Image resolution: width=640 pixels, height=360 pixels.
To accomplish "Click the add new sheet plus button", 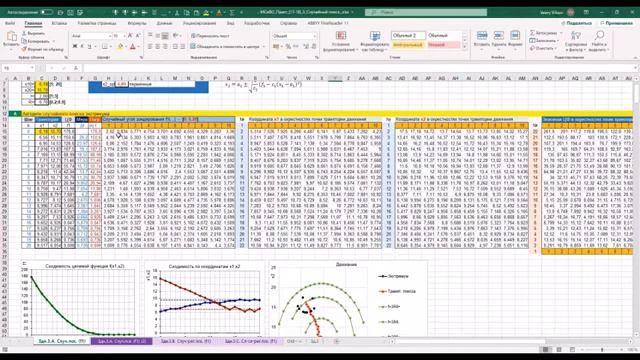I will click(x=337, y=341).
